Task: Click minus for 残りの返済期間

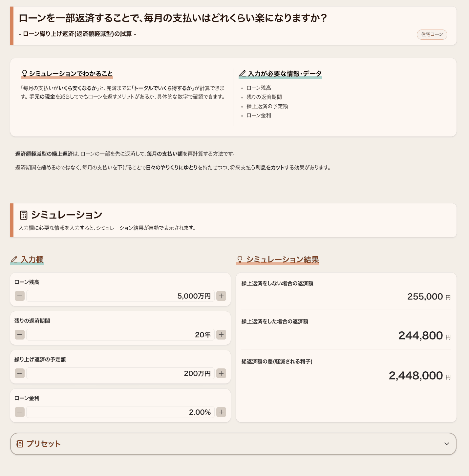Action: [x=20, y=335]
